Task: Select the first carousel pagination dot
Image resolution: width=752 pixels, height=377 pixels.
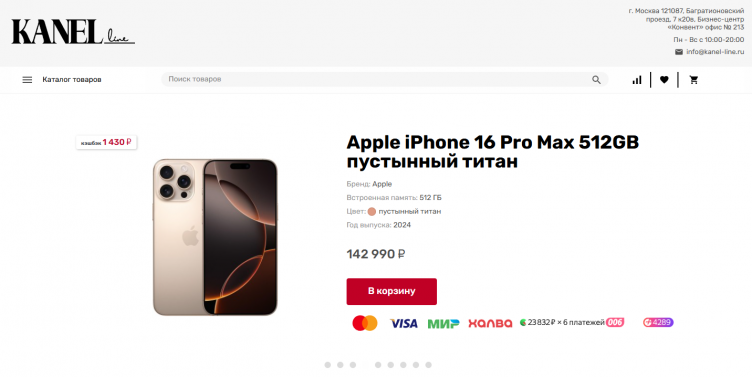Action: pos(328,365)
